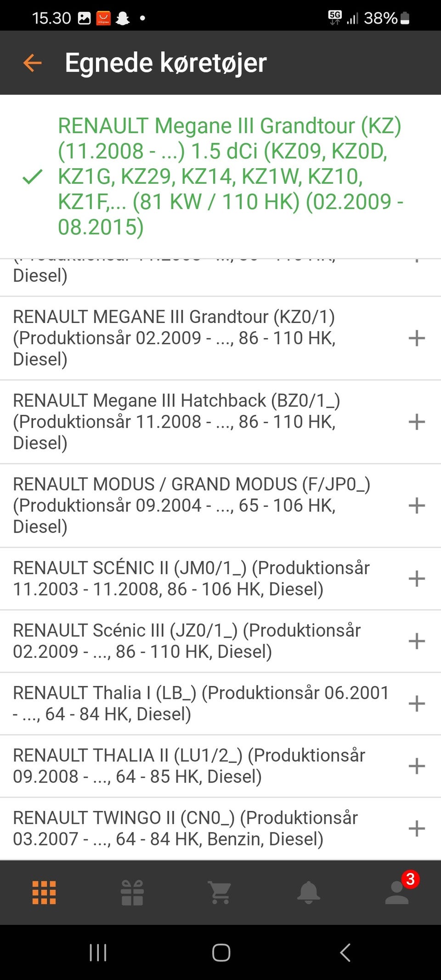This screenshot has width=441, height=980.
Task: Open the notifications bell tab
Action: tap(309, 892)
